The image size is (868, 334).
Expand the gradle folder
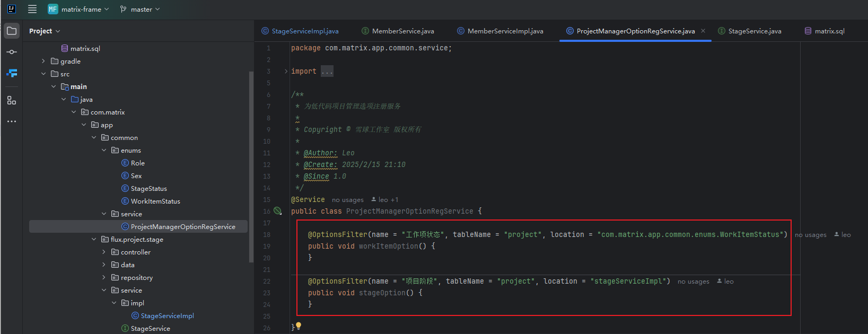(x=43, y=61)
